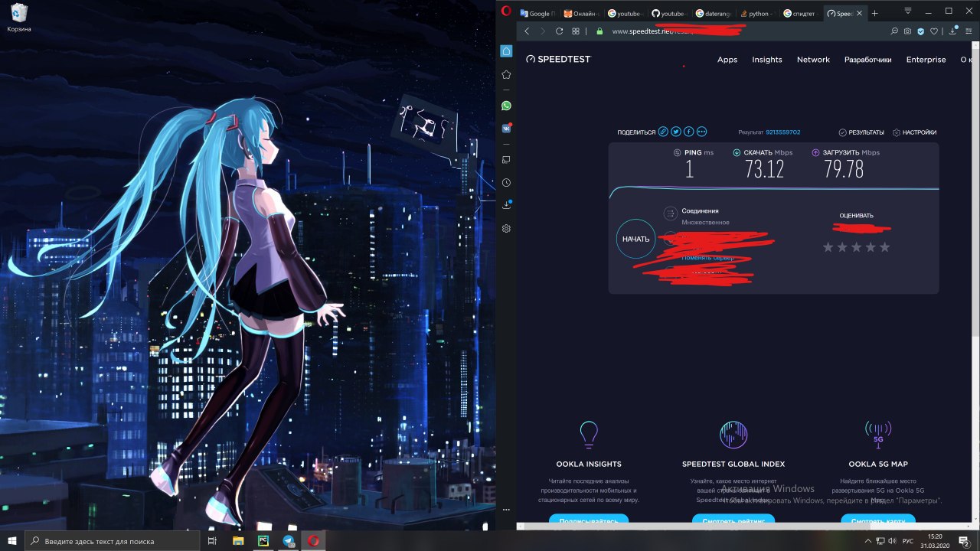Click the SPEEDTEST logo
This screenshot has width=980, height=551.
point(558,59)
